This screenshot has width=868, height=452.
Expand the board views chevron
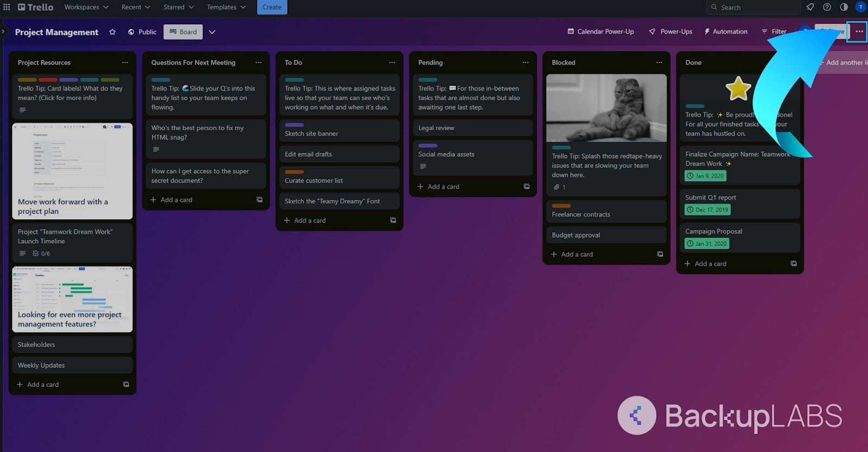coord(212,32)
